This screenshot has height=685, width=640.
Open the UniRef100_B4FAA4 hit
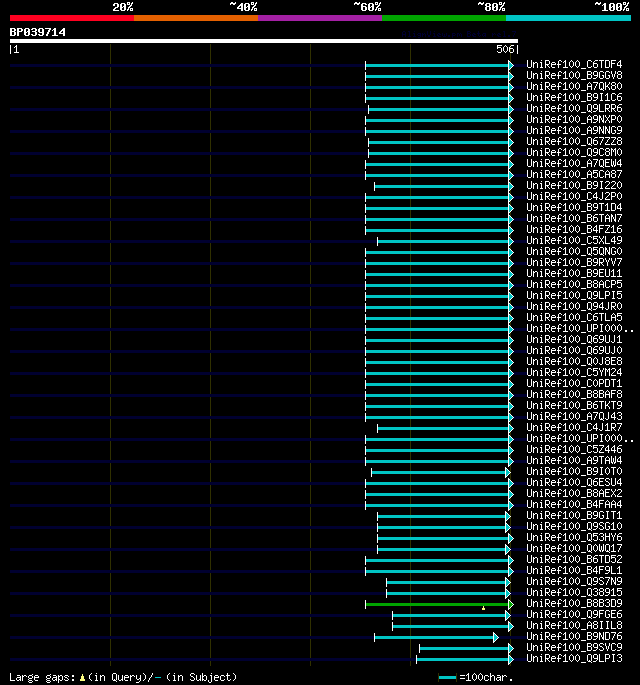pyautogui.click(x=574, y=504)
